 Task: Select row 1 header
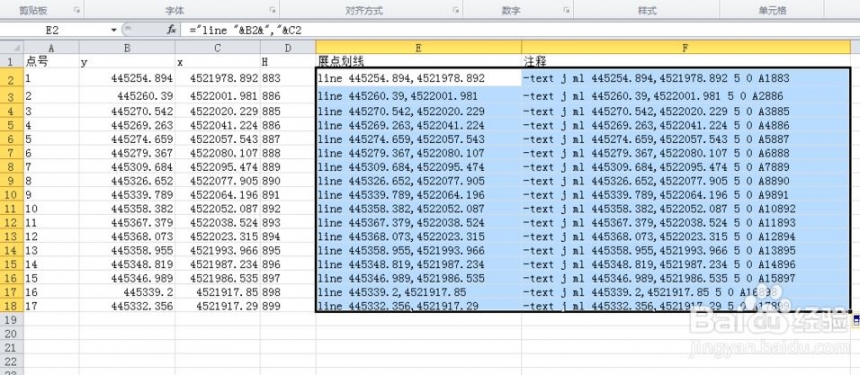click(x=12, y=61)
